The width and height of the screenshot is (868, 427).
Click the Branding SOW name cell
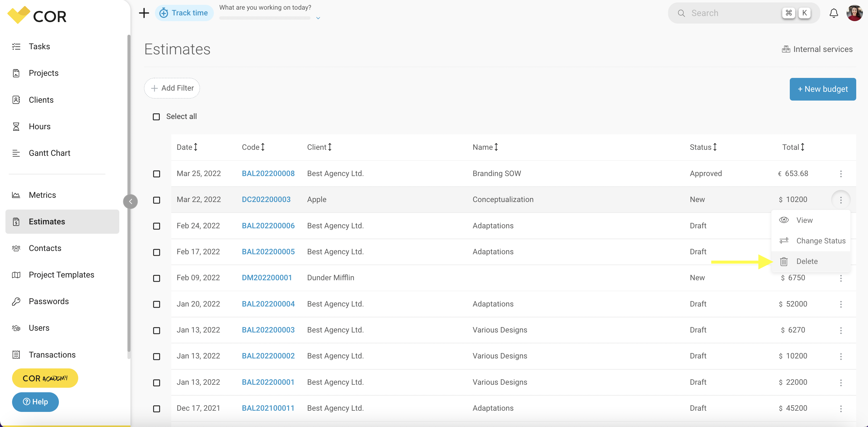pyautogui.click(x=496, y=174)
